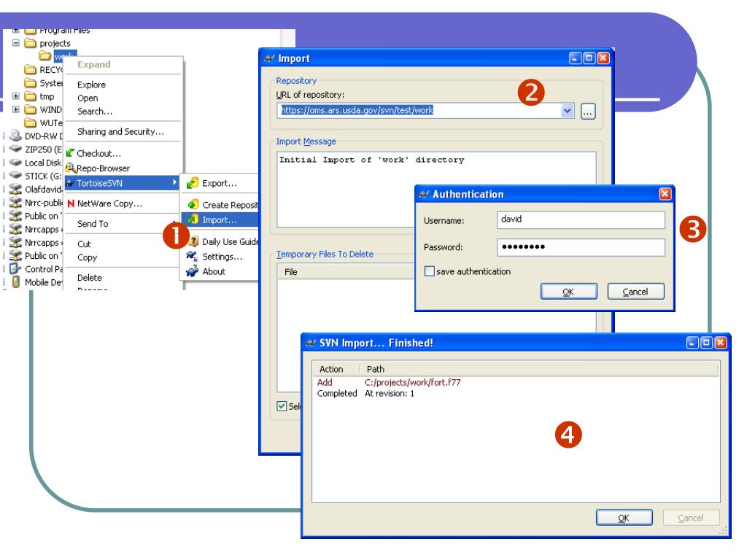Click the Olafdavid network drive icon

15,189
